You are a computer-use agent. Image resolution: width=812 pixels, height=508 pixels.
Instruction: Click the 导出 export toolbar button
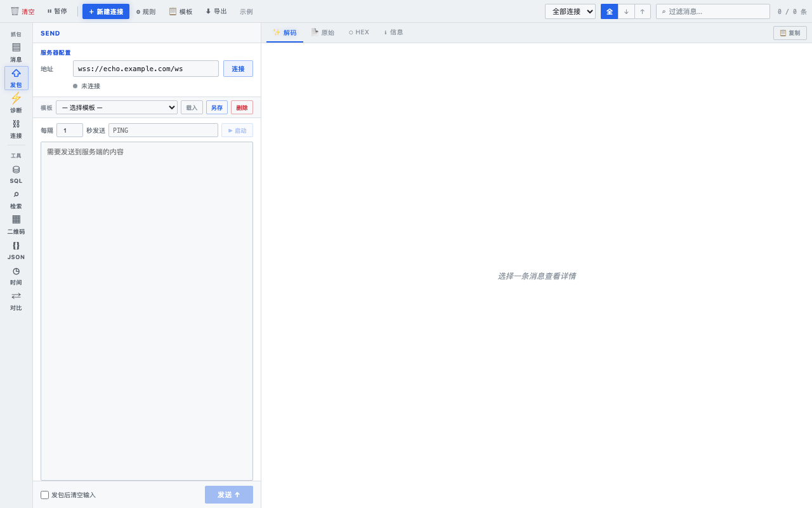click(216, 11)
